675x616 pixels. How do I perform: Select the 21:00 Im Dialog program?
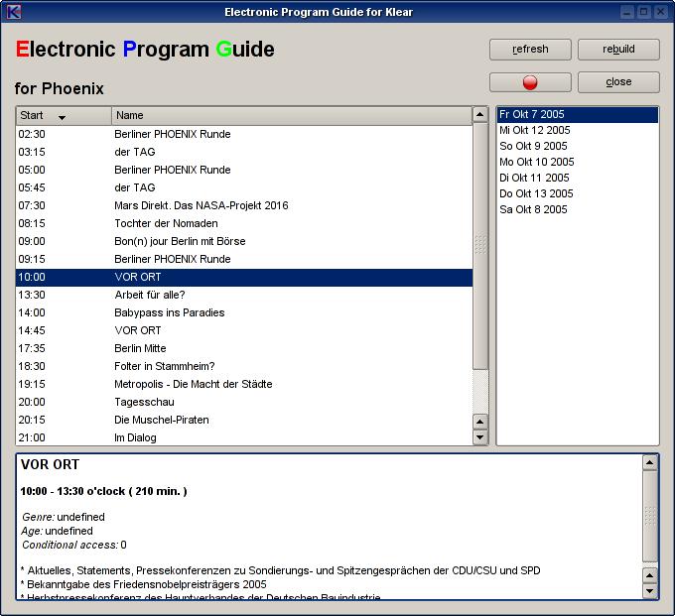pos(244,437)
